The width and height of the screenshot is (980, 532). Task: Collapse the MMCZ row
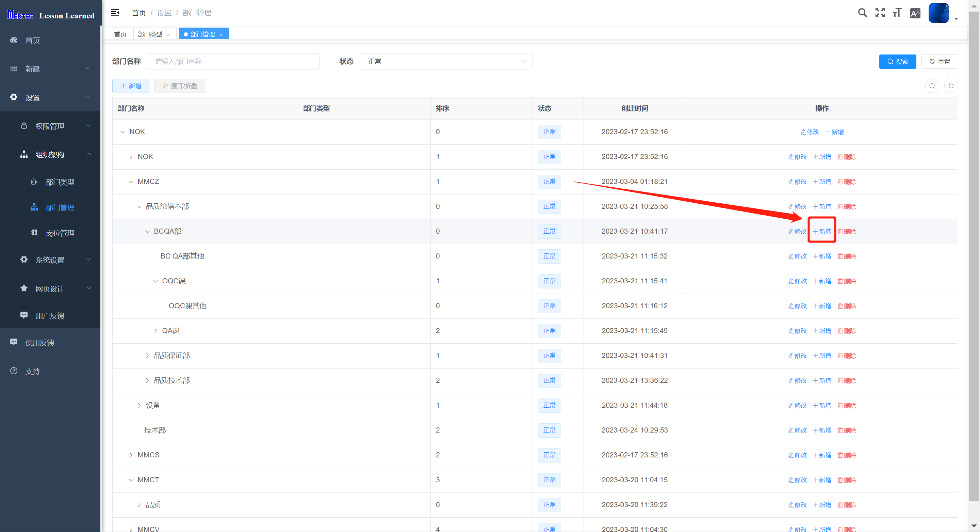(x=131, y=182)
